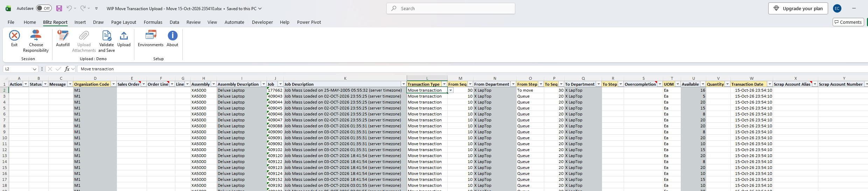
Task: Select row header 10
Action: 5,138
